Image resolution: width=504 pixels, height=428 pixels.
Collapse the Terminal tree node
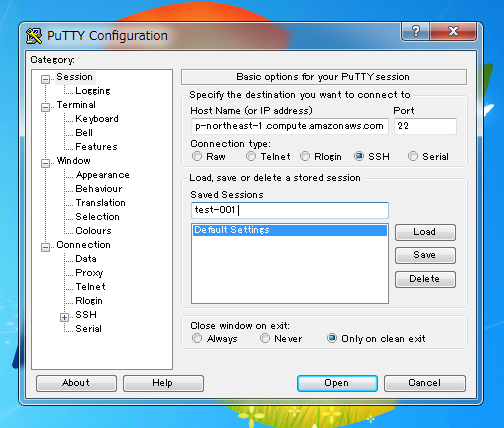(45, 107)
